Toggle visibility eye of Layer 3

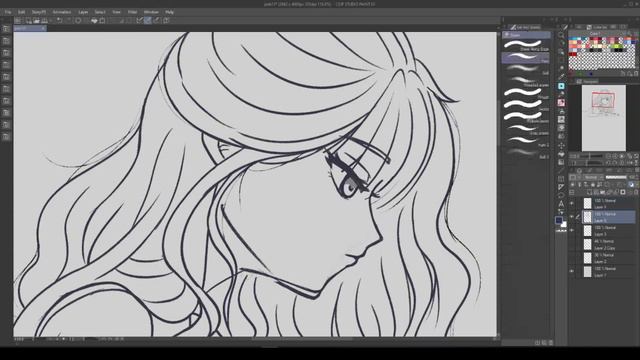(x=572, y=231)
